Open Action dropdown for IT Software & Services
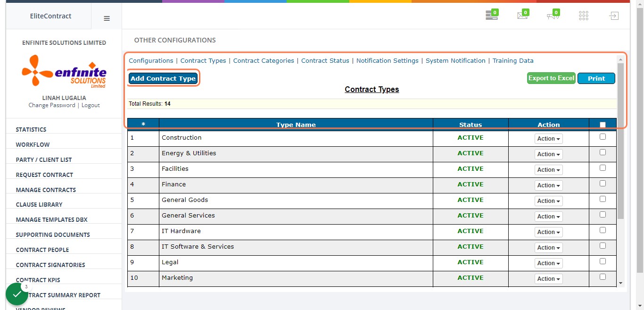 (x=549, y=248)
